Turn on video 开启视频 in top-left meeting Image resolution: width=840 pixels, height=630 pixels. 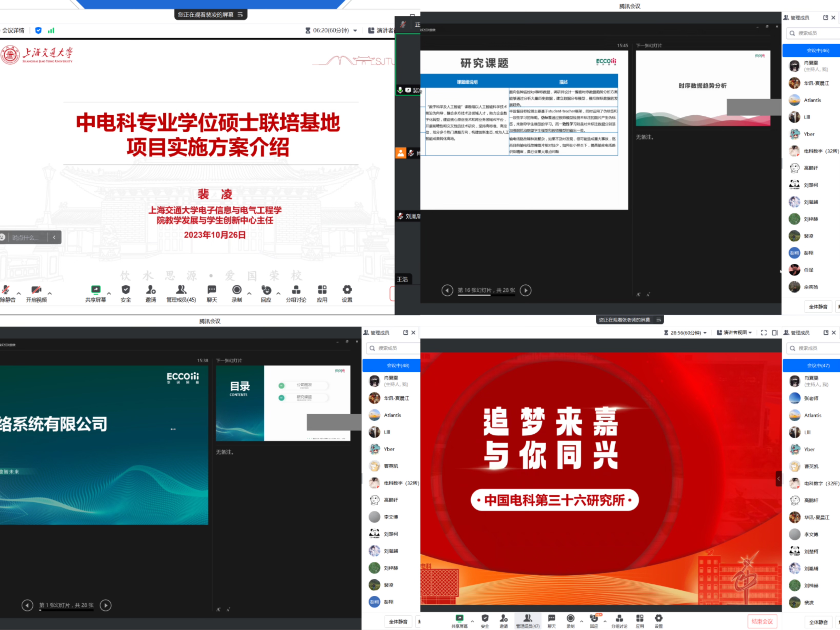click(36, 293)
